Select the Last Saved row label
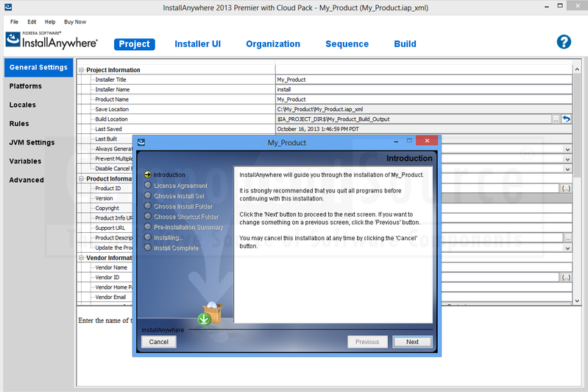The image size is (588, 392). 108,129
